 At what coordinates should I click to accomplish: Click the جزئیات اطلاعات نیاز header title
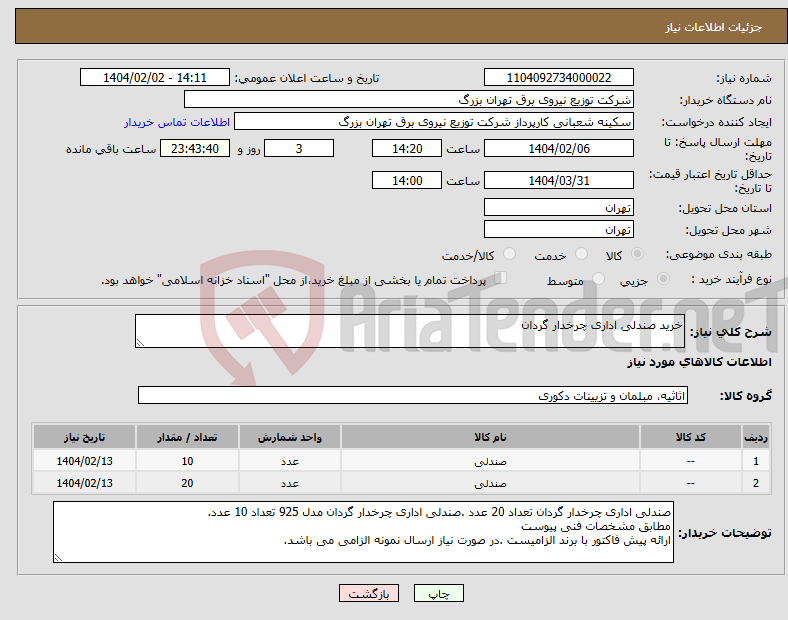(714, 27)
